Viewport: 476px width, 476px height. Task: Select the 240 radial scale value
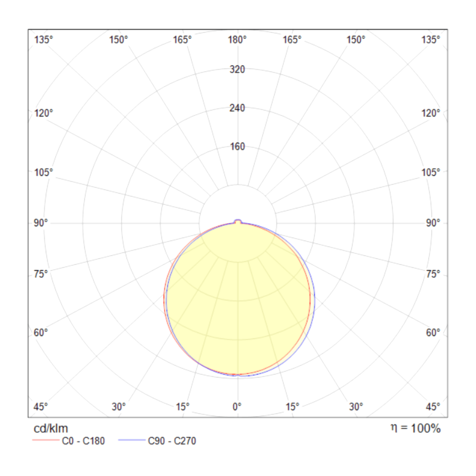pos(237,108)
